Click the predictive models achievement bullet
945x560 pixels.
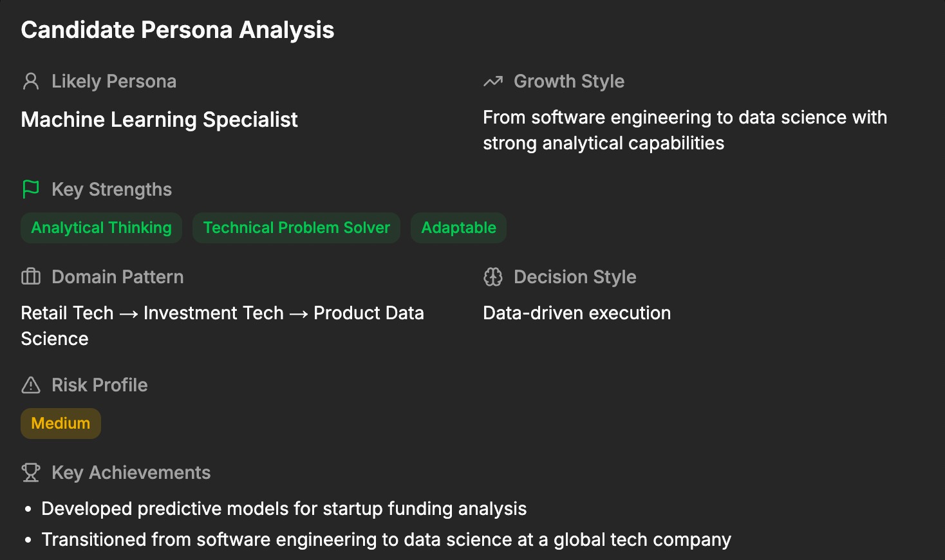tap(284, 509)
